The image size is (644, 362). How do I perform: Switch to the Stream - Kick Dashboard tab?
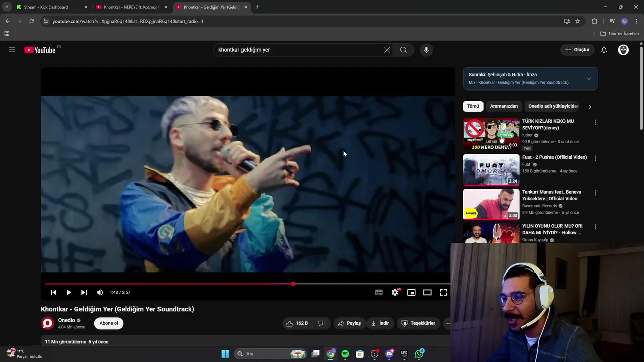point(52,7)
